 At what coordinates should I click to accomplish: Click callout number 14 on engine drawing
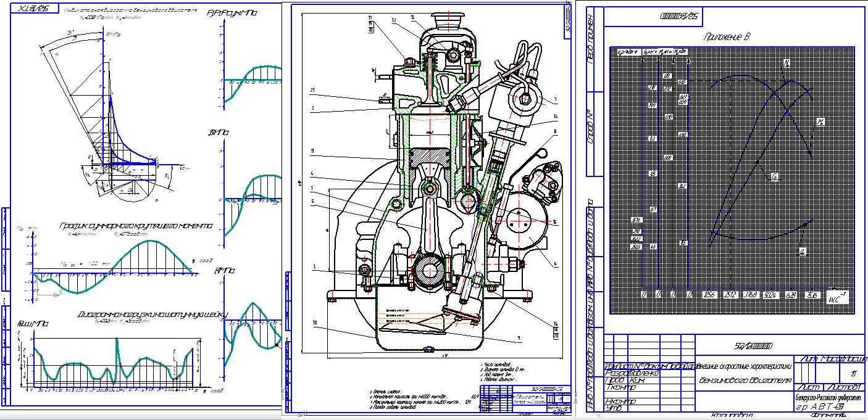pyautogui.click(x=556, y=116)
